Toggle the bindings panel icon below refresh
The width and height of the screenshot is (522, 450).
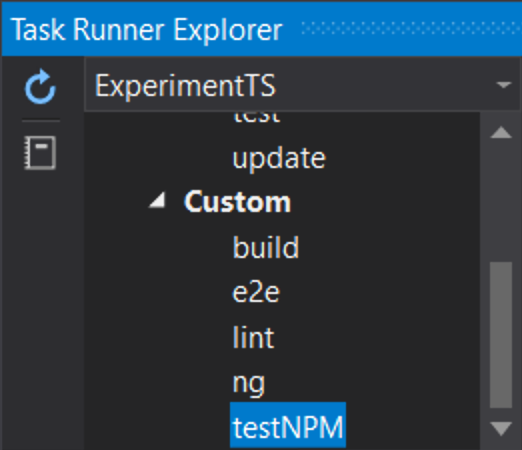pos(40,153)
